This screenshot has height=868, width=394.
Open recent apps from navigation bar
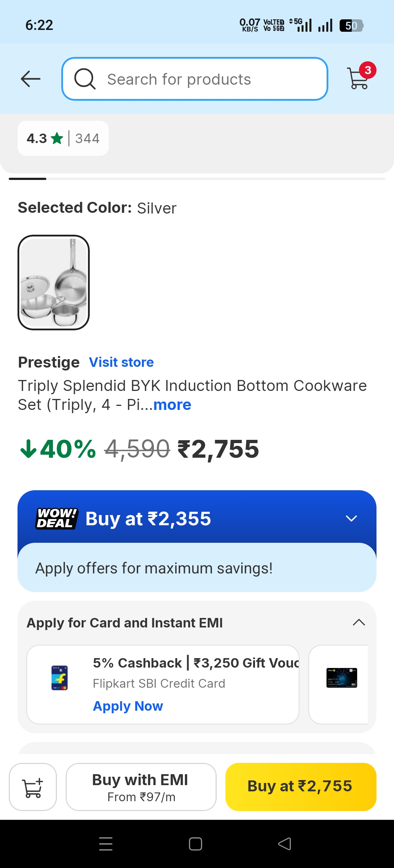106,844
